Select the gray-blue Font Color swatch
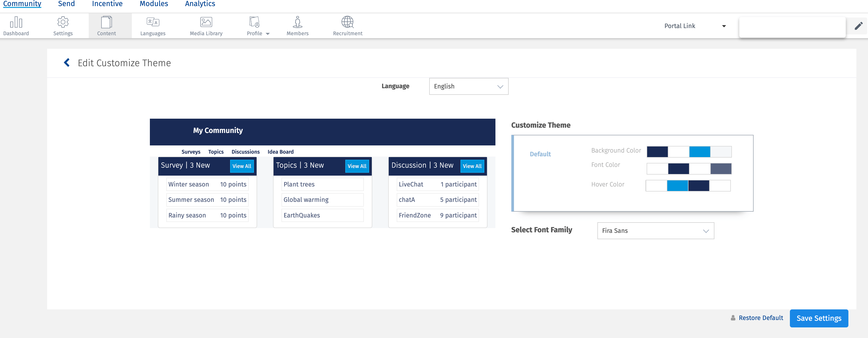This screenshot has width=868, height=338. pyautogui.click(x=721, y=168)
